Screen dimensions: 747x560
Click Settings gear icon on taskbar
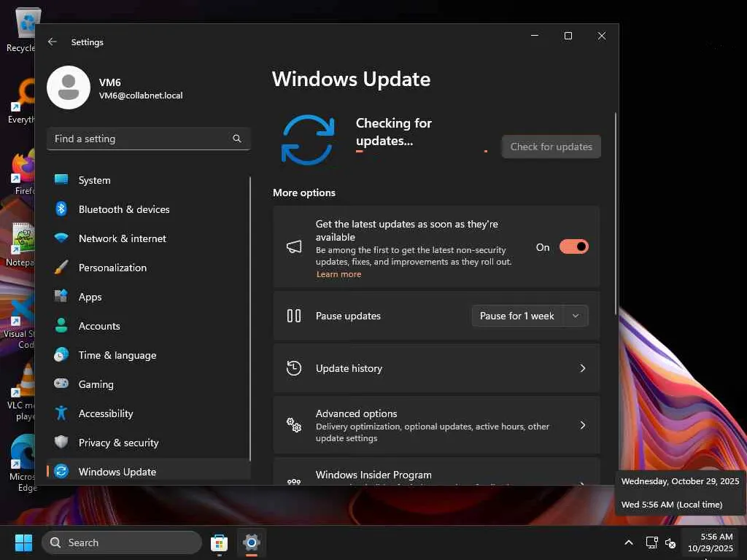(252, 542)
